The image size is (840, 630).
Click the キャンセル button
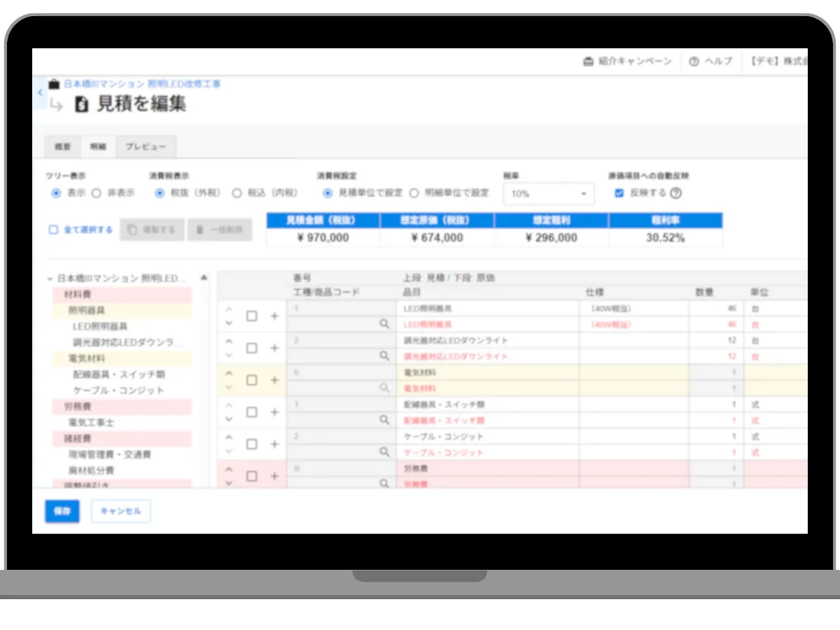tap(120, 511)
